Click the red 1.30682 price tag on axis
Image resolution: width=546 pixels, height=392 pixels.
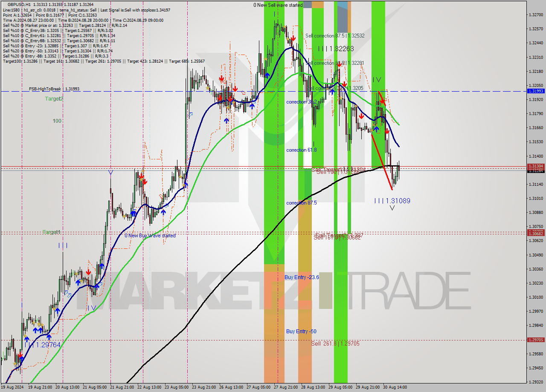coord(536,233)
